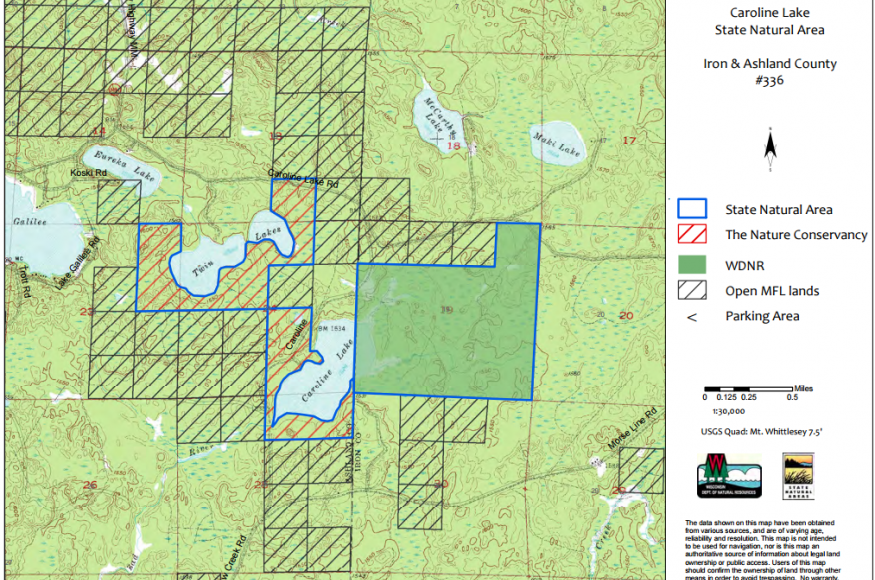The image size is (875, 580).
Task: Click the 'Morse Line Rd' road label
Action: (x=632, y=429)
